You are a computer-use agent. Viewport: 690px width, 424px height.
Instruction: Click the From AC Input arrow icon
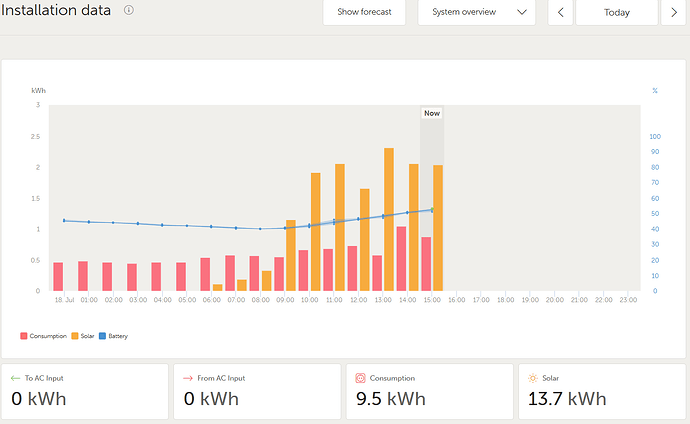[187, 378]
